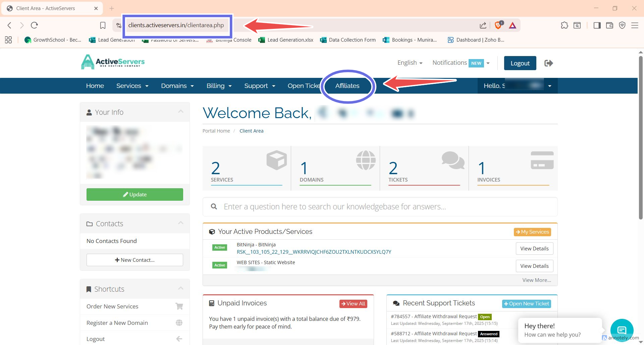Expand the Services menu dropdown

point(132,86)
